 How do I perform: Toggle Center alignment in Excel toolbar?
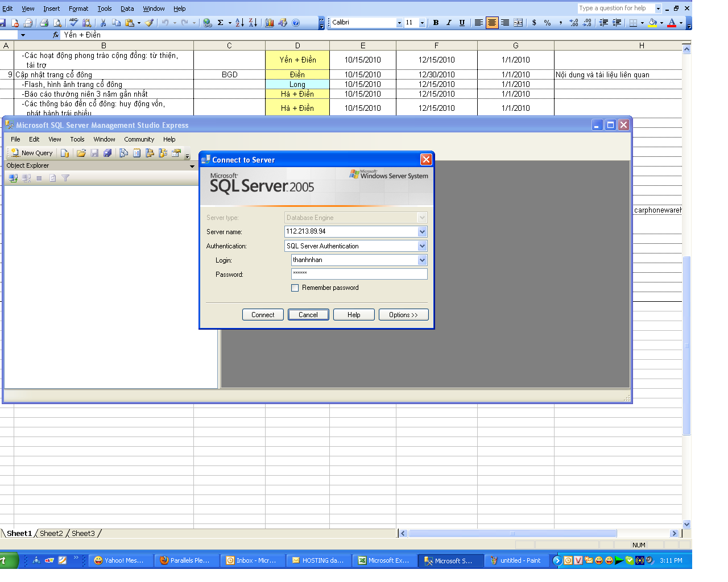pyautogui.click(x=492, y=23)
